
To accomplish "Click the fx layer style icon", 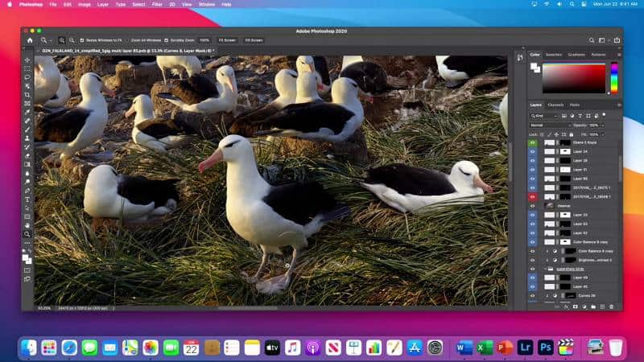I will click(566, 306).
